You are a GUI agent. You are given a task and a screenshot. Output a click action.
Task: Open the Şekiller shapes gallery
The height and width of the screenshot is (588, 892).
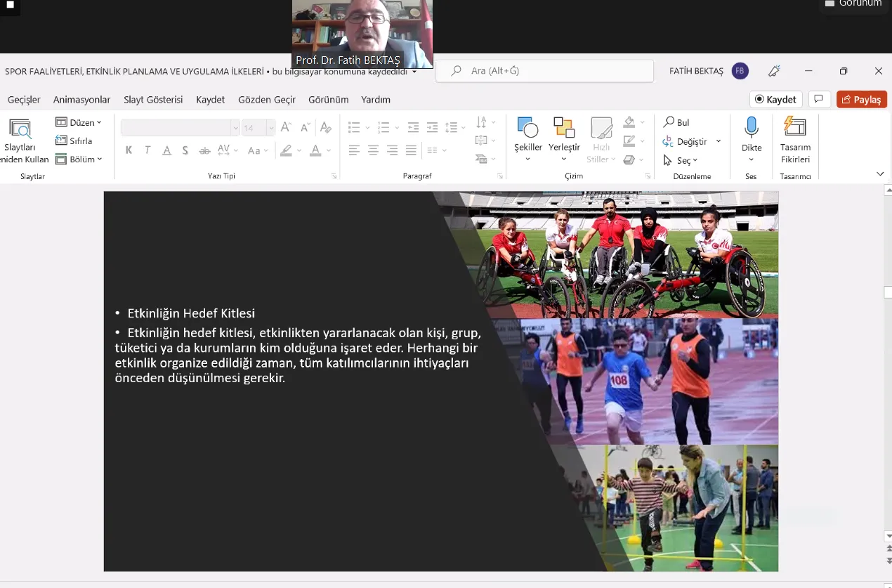click(527, 128)
